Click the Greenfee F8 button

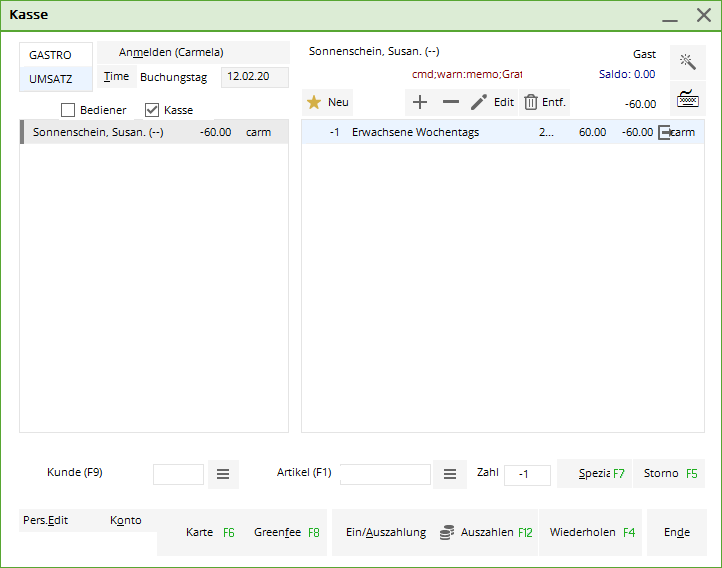click(286, 532)
